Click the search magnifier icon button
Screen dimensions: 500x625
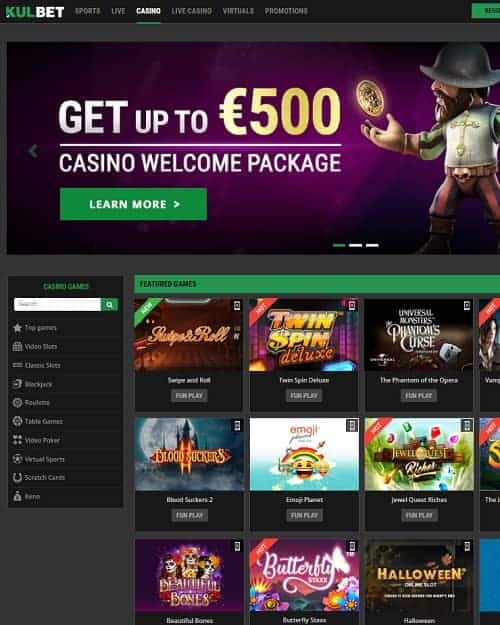pyautogui.click(x=110, y=305)
